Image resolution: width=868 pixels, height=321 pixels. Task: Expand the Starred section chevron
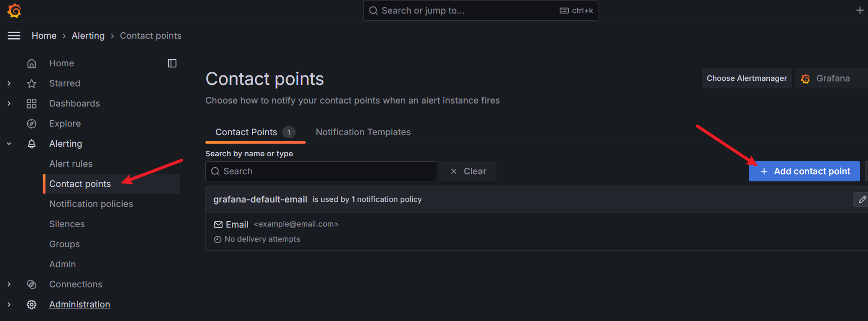coord(9,83)
